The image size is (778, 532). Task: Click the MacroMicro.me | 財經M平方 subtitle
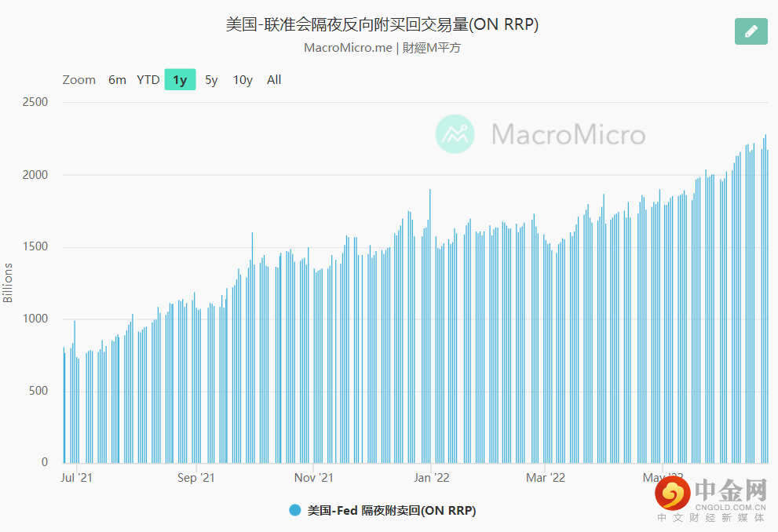click(382, 48)
